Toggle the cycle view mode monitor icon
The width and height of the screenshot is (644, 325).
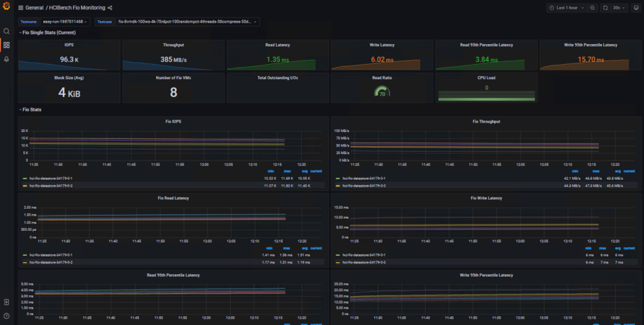click(x=635, y=8)
